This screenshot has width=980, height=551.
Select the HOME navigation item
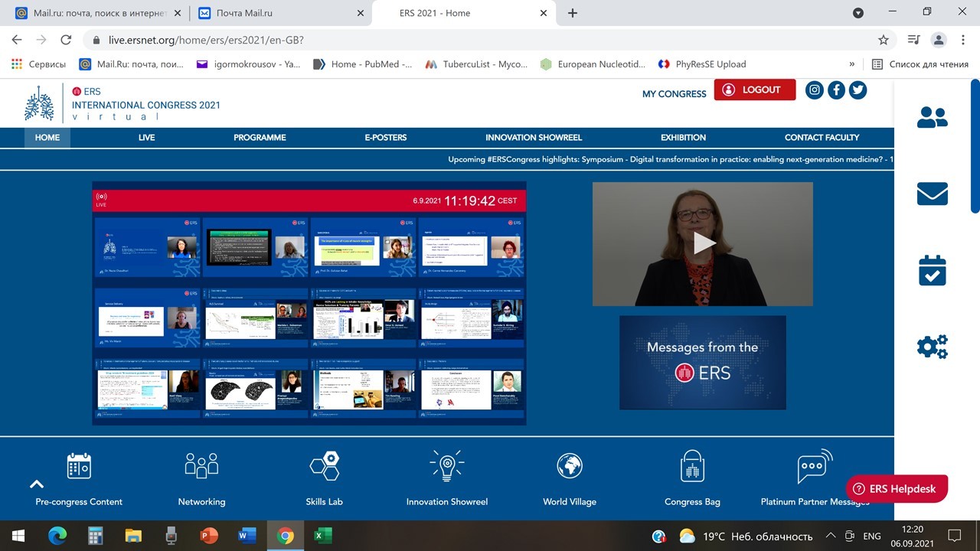pyautogui.click(x=47, y=138)
